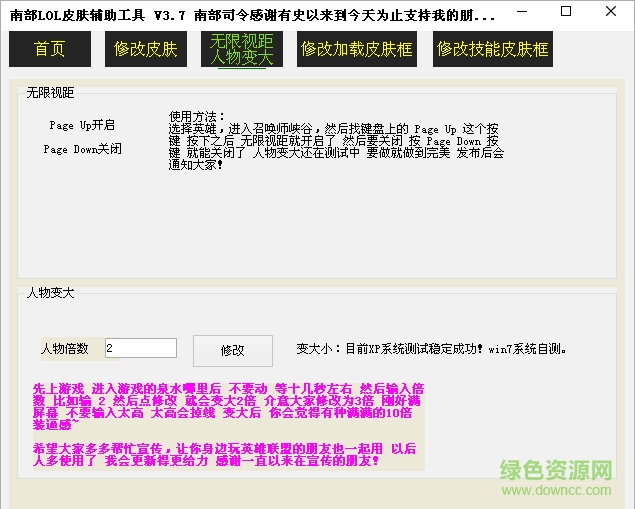Screen dimensions: 635x509
Task: Click the Page Up开启 label
Action: coord(82,125)
